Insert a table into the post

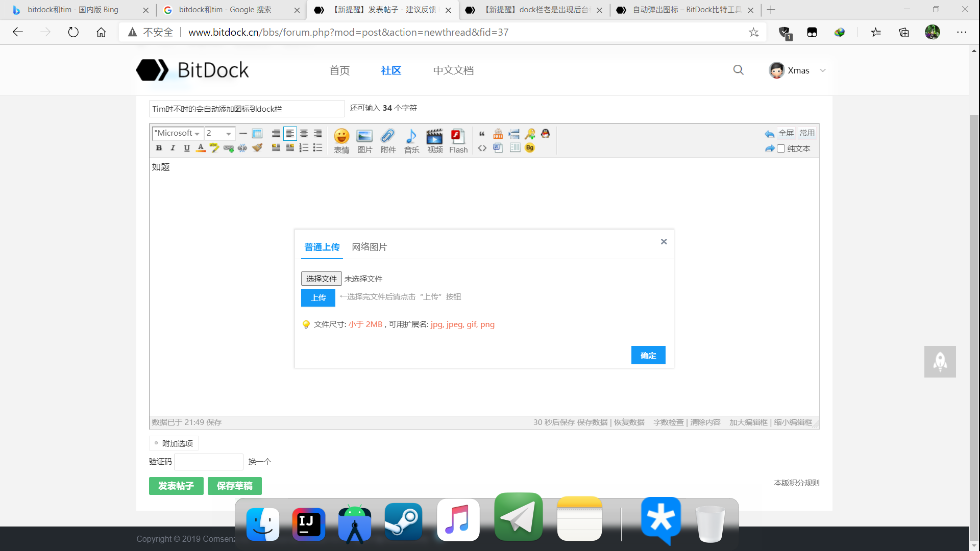[257, 134]
